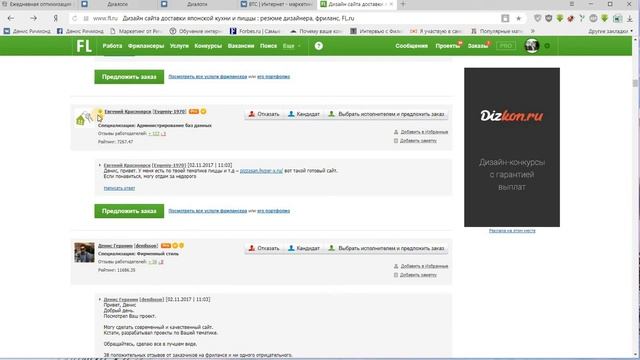Open 'Реклама на этом месте' link

(512, 231)
